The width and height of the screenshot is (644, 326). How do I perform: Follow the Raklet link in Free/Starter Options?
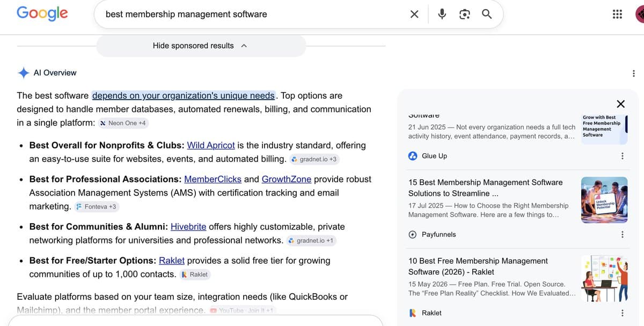(x=172, y=261)
